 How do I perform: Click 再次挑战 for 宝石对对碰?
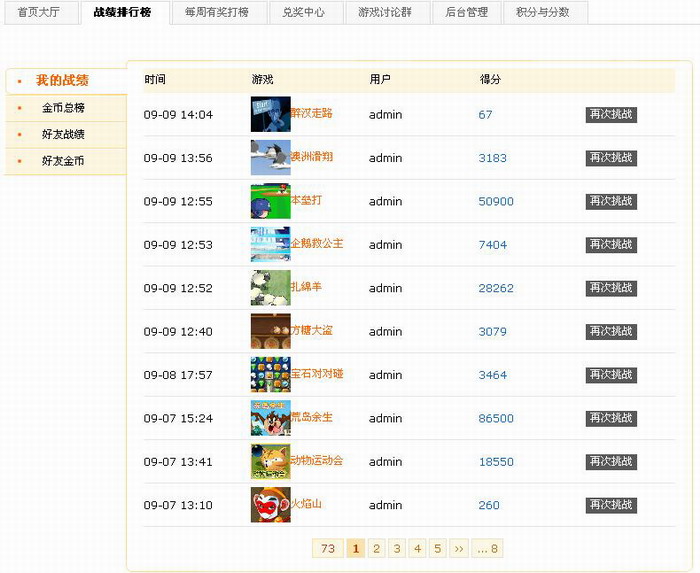click(611, 375)
